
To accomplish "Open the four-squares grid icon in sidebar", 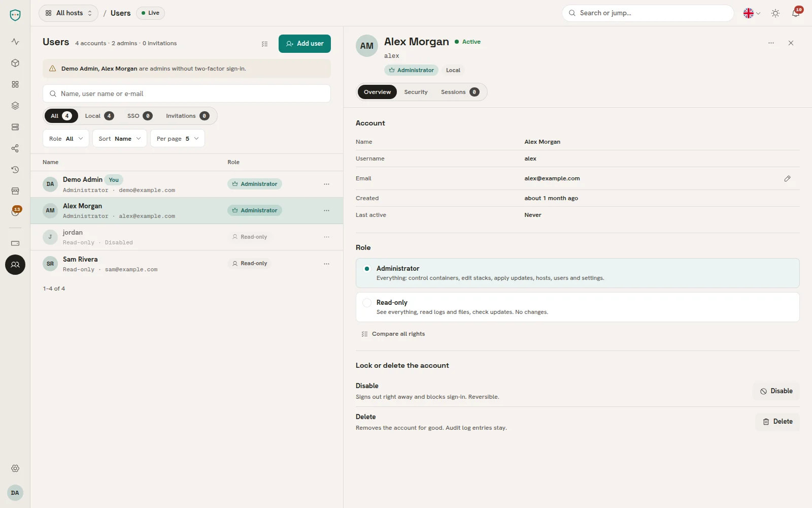I will (x=15, y=84).
